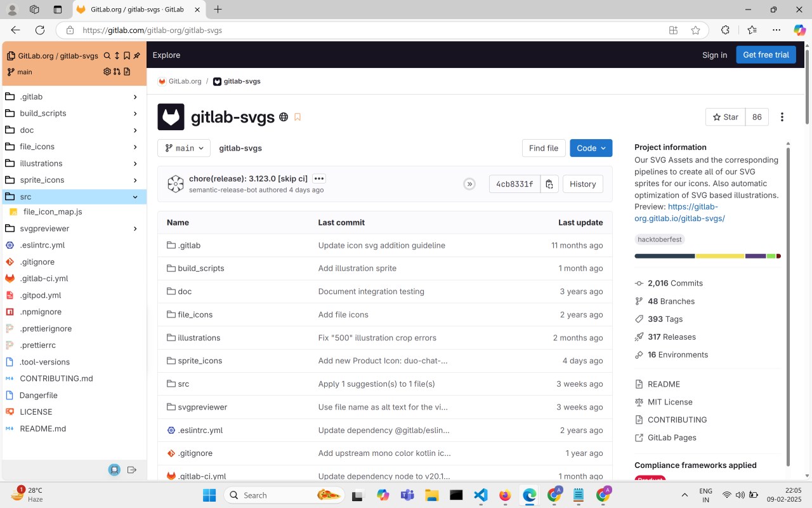The image size is (812, 508).
Task: Click the Find file button
Action: [x=544, y=148]
